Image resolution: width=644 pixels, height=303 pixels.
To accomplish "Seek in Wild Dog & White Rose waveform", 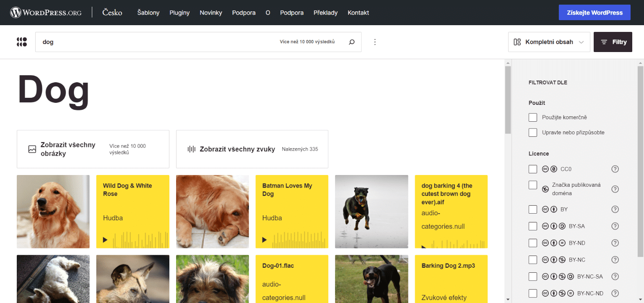I will (x=140, y=240).
